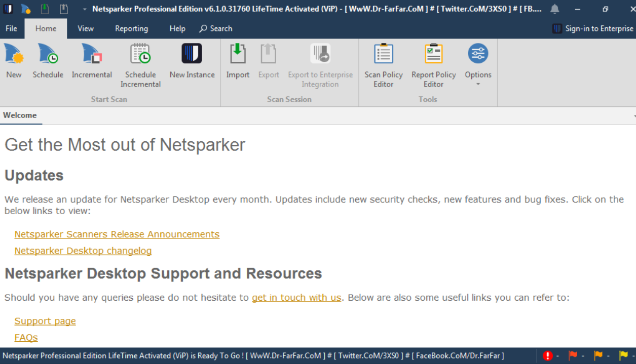The image size is (636, 364).
Task: Start a New scan from ribbon
Action: (14, 61)
